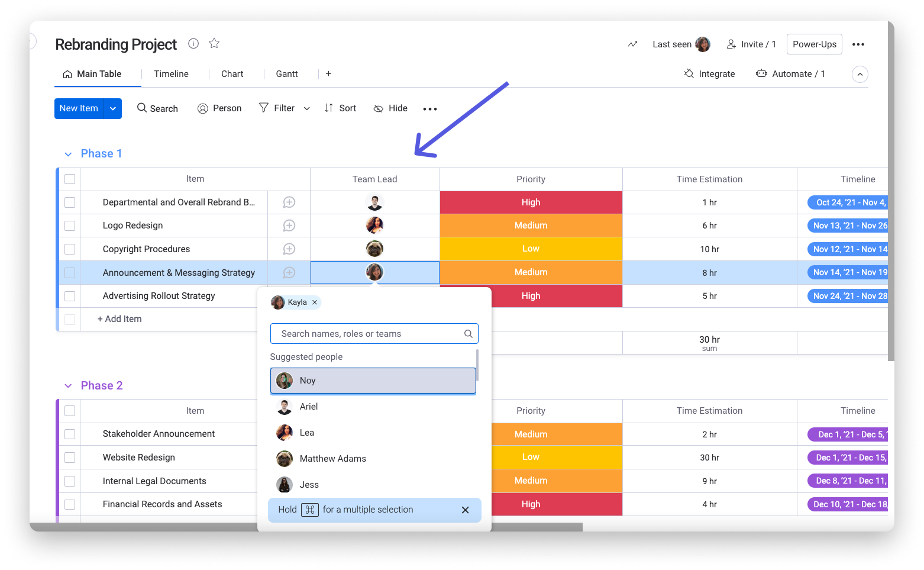Select all Phase 1 items checkbox

[70, 179]
